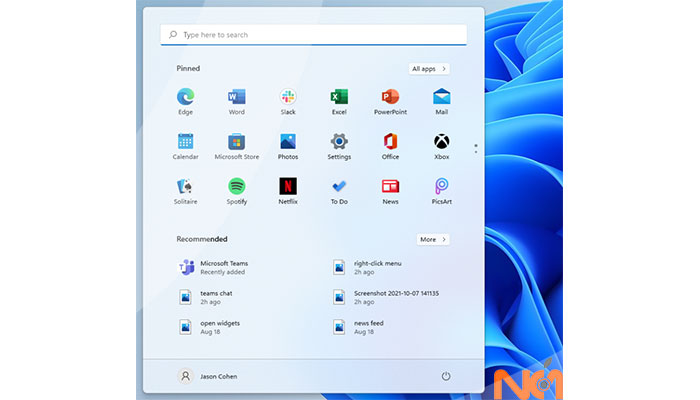Launch Microsoft Store
The image size is (700, 400).
coord(237,146)
